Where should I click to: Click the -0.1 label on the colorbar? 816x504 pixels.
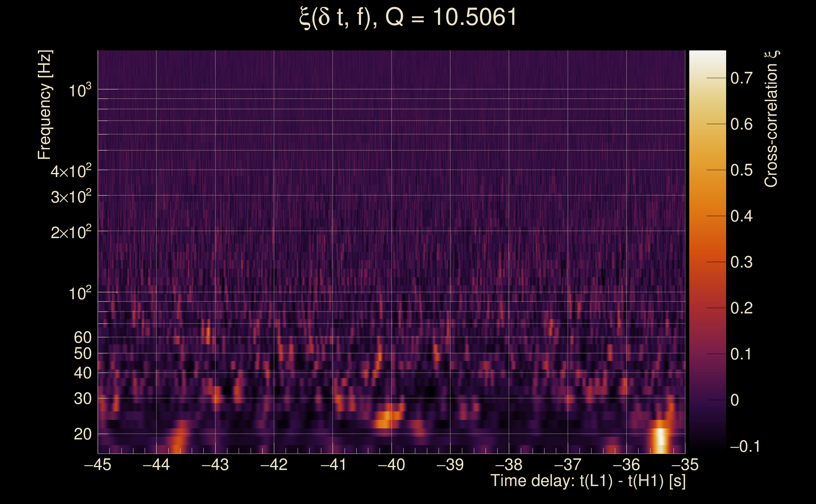745,446
